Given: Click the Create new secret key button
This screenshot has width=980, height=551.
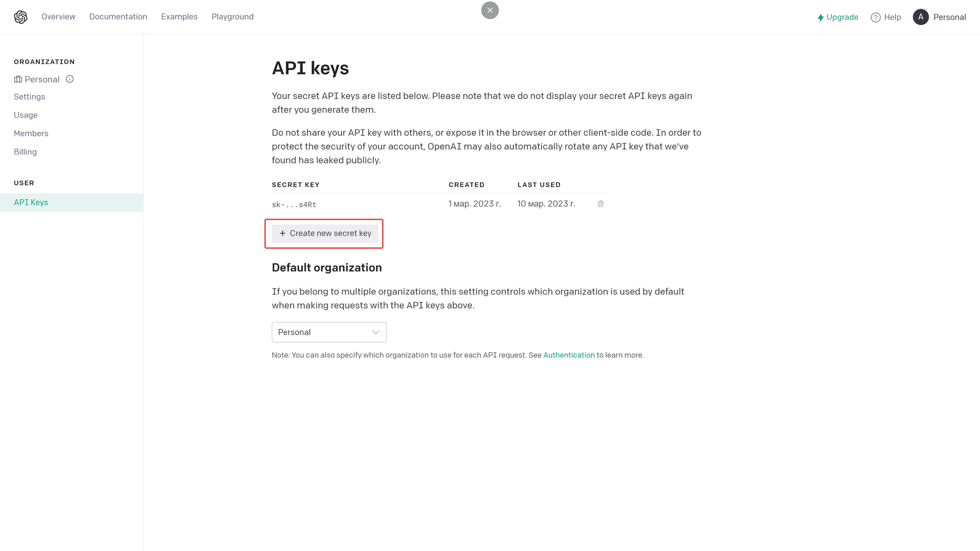Looking at the screenshot, I should point(324,233).
